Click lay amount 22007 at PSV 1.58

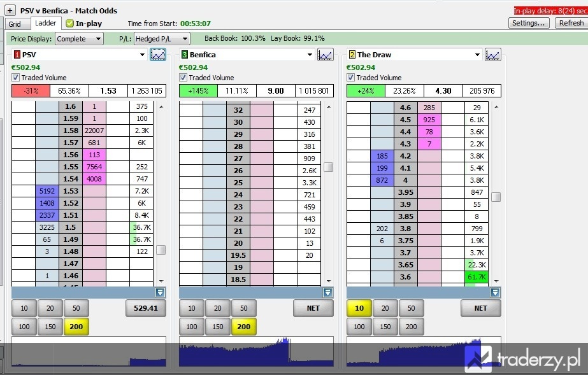[x=94, y=131]
